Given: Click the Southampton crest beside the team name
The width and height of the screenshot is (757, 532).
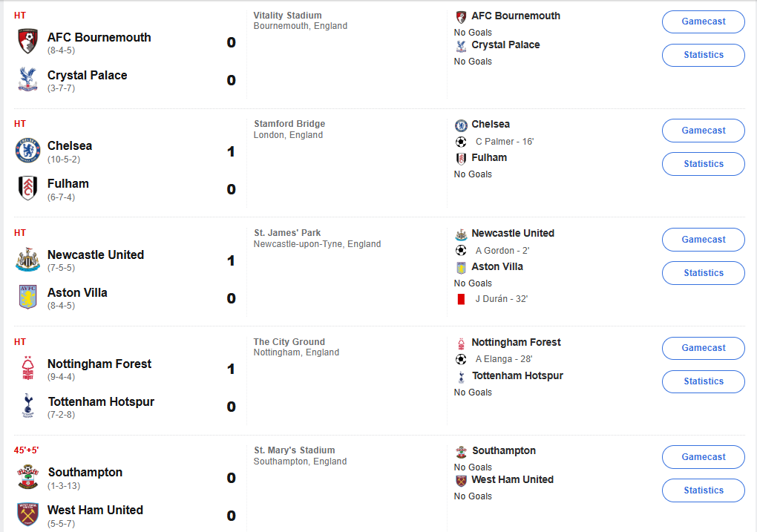Looking at the screenshot, I should [x=28, y=477].
